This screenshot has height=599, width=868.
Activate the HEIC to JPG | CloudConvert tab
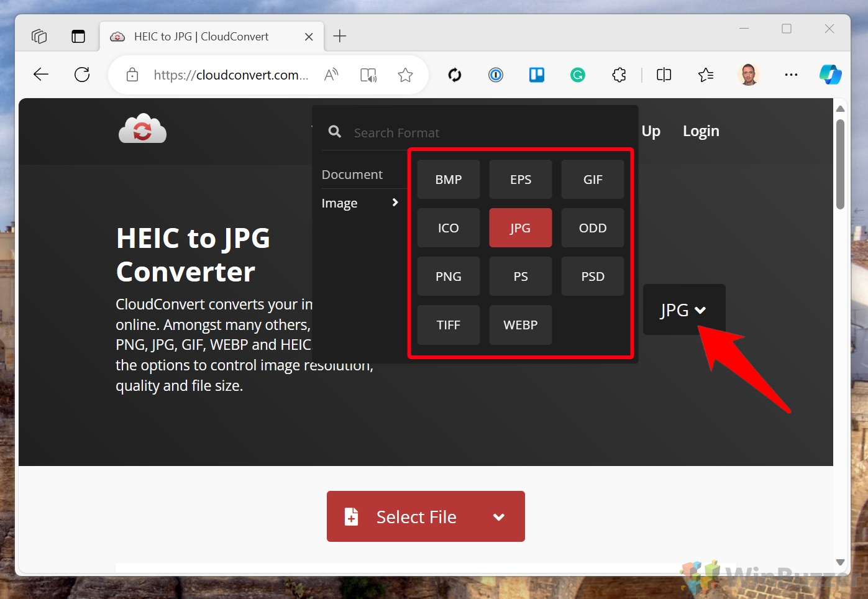pyautogui.click(x=211, y=37)
